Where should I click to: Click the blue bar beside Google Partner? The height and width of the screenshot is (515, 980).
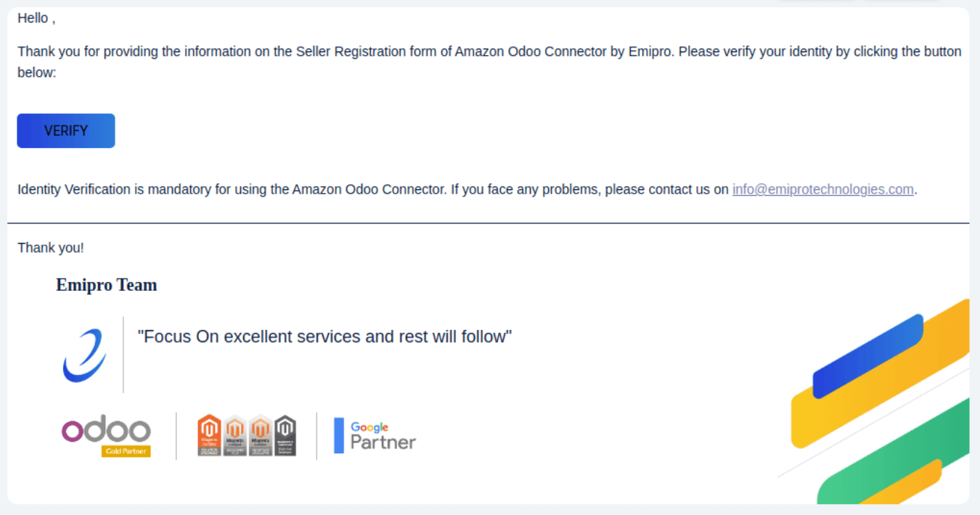338,435
